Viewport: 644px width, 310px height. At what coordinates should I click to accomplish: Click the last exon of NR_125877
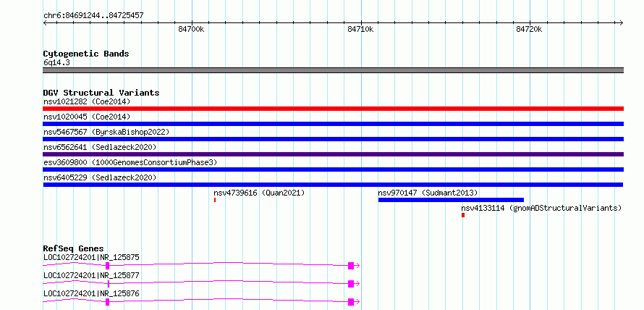[x=351, y=284]
